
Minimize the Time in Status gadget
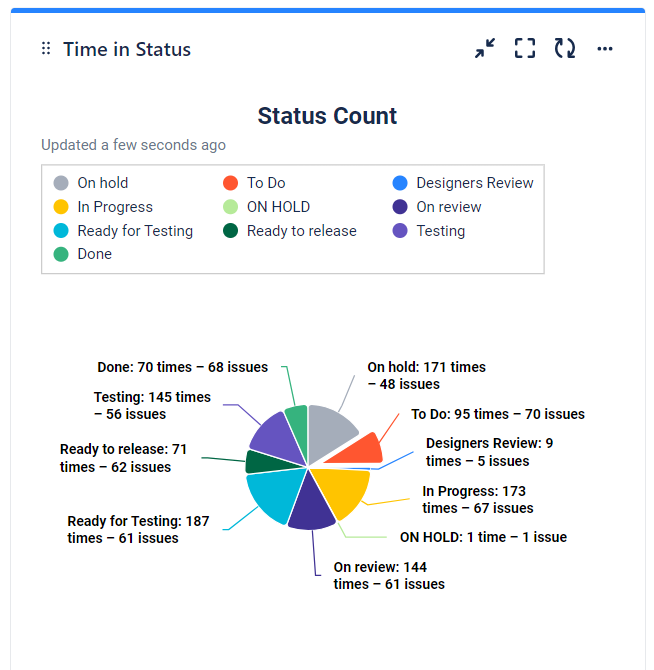[x=485, y=49]
